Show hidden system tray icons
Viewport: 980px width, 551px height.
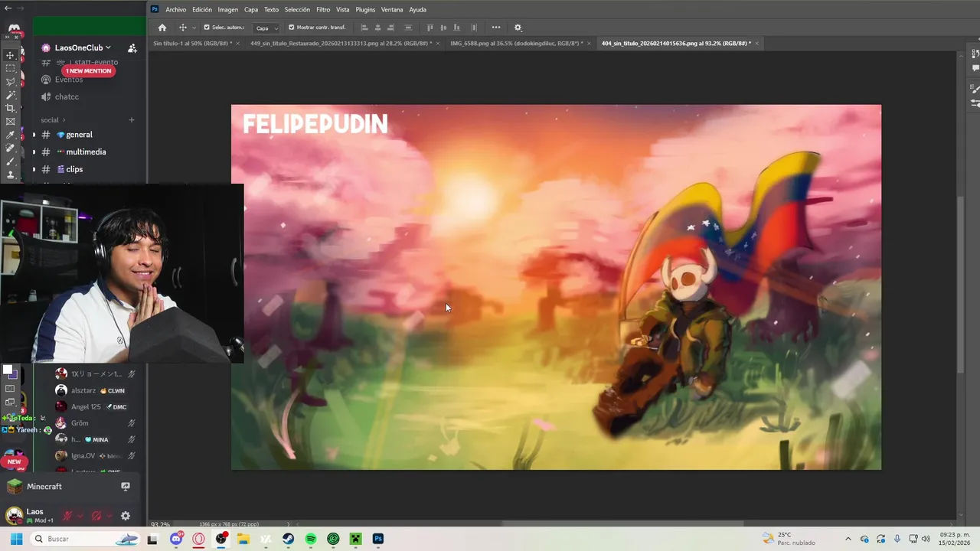pyautogui.click(x=848, y=539)
